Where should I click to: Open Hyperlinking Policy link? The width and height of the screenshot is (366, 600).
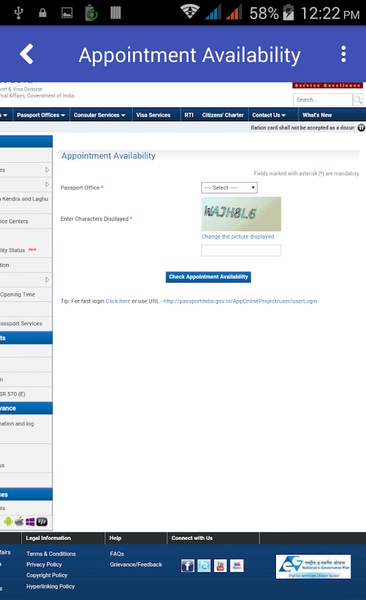[x=51, y=586]
